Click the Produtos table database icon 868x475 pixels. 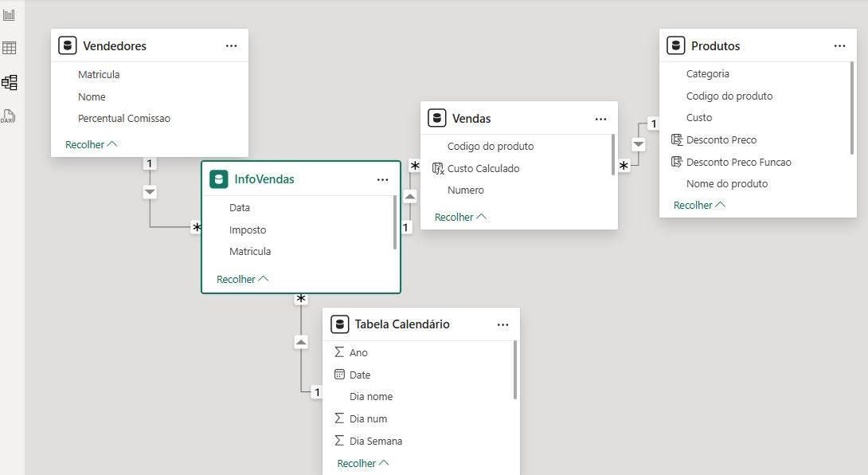[x=676, y=45]
